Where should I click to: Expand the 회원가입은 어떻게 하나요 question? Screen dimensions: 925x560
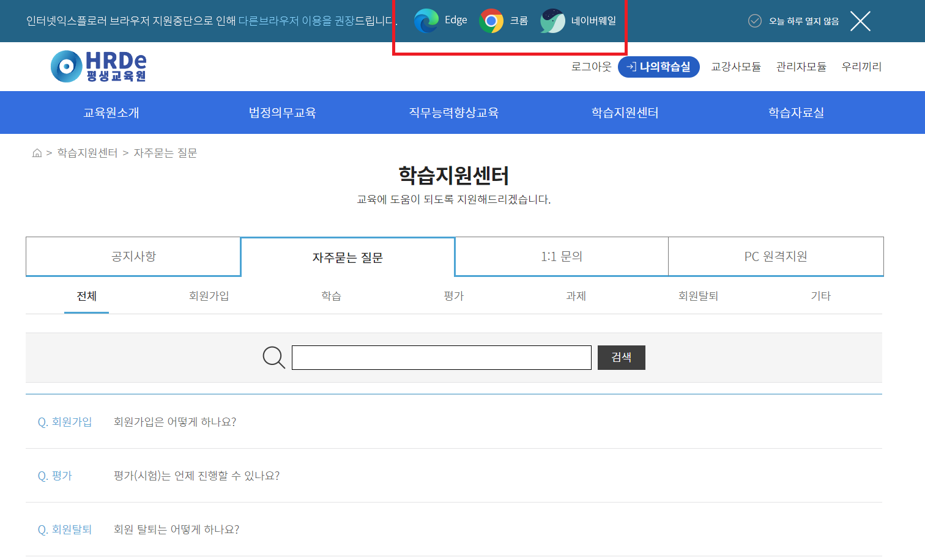point(175,422)
